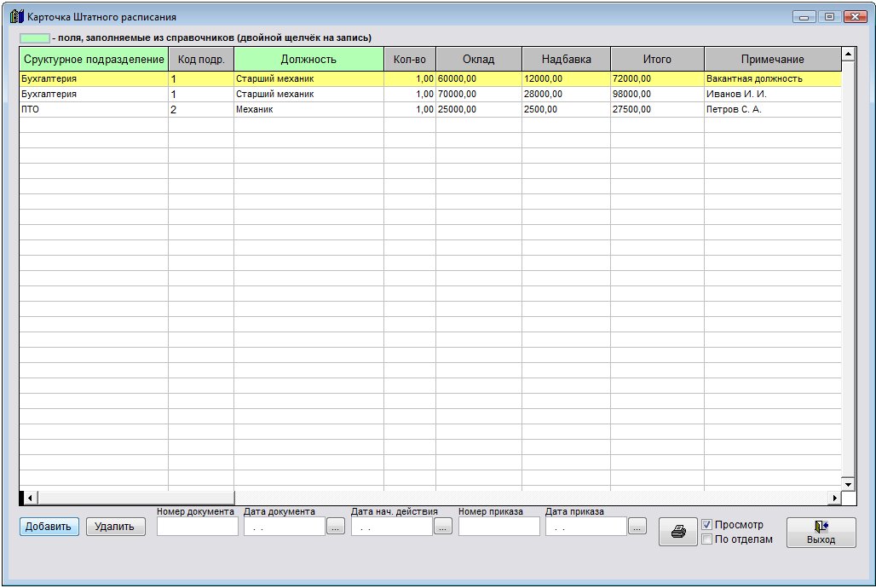
Task: Click the Примечание column header
Action: [x=773, y=60]
